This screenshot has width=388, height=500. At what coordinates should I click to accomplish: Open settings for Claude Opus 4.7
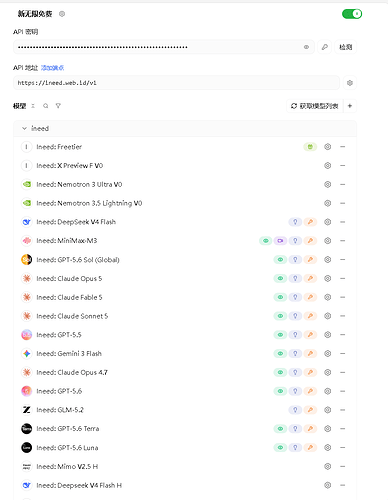[x=328, y=372]
